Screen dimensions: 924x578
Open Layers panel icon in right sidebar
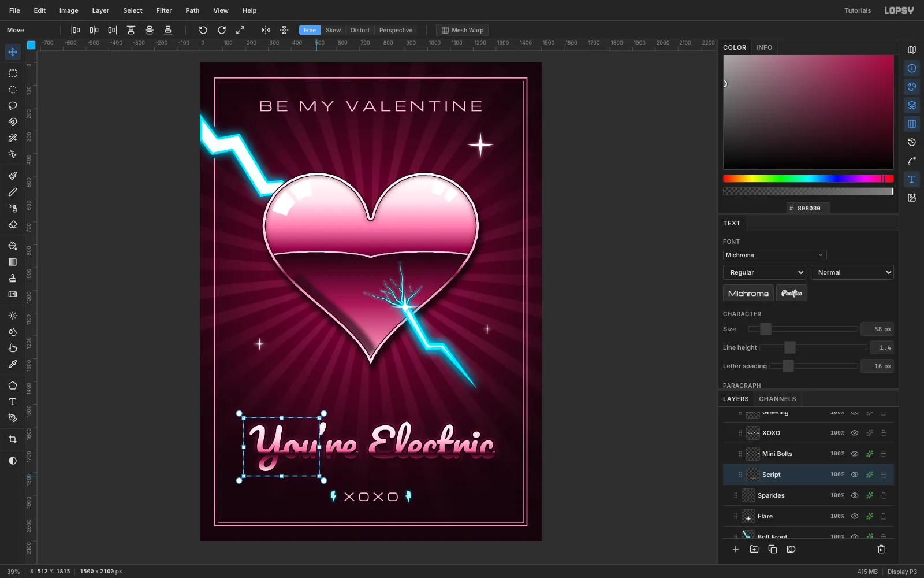[x=912, y=105]
